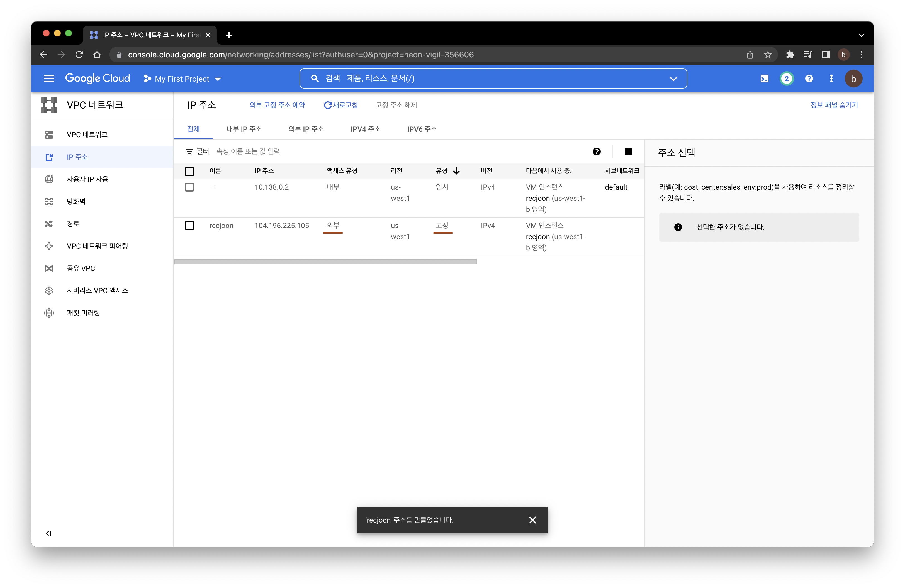Click the 방화벽 firewall icon
Image resolution: width=905 pixels, height=588 pixels.
[49, 201]
